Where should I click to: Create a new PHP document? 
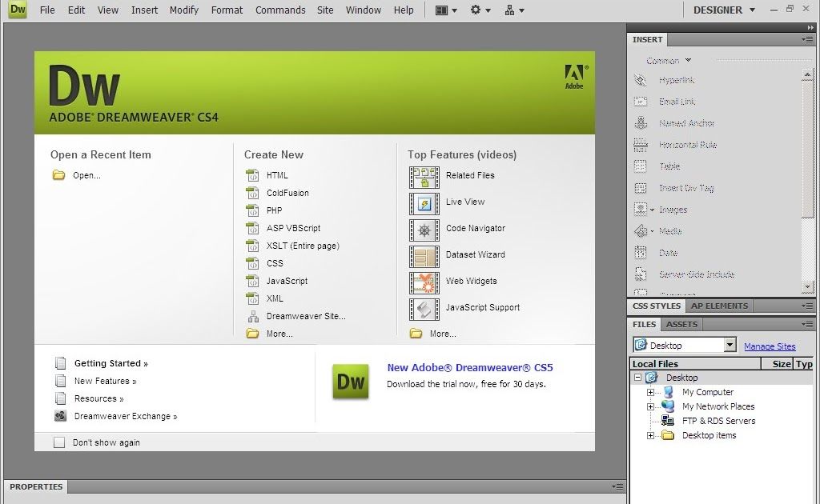coord(274,210)
